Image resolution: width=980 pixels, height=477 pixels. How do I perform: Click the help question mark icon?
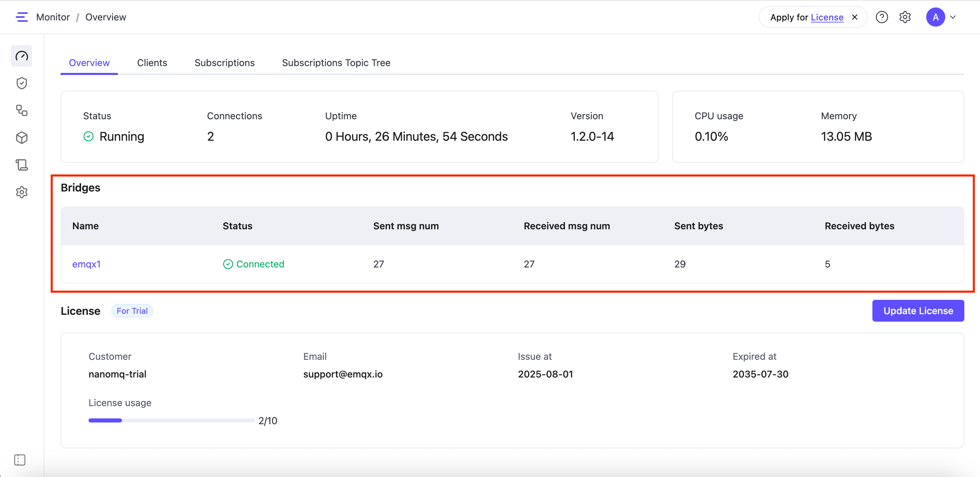tap(882, 17)
